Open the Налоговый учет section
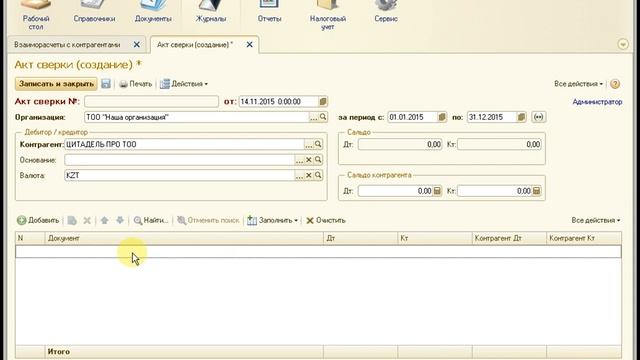The image size is (640, 360). [328, 16]
